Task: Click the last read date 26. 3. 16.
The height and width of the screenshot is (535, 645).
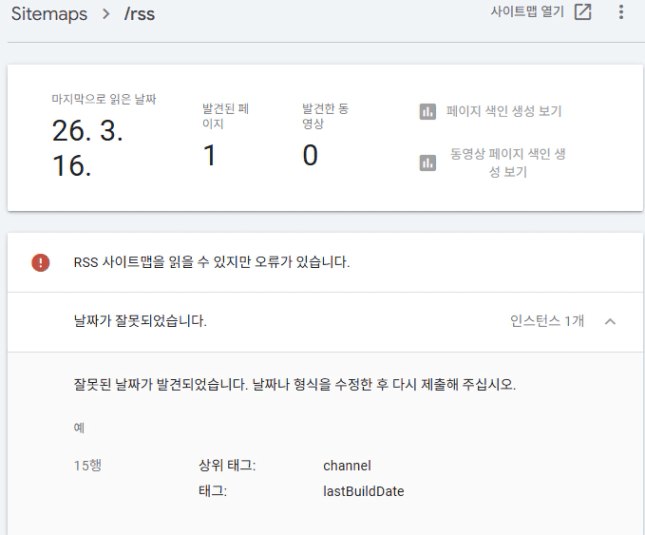Action: pos(90,147)
